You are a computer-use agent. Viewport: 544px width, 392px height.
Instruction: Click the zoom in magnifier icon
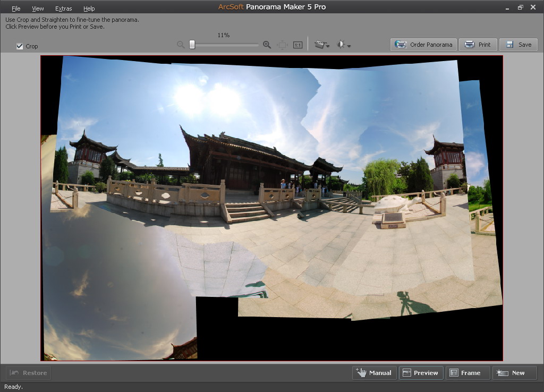click(x=267, y=45)
